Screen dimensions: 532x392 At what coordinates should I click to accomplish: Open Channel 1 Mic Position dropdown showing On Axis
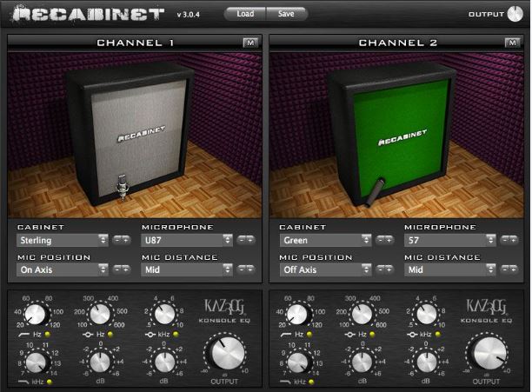(63, 269)
